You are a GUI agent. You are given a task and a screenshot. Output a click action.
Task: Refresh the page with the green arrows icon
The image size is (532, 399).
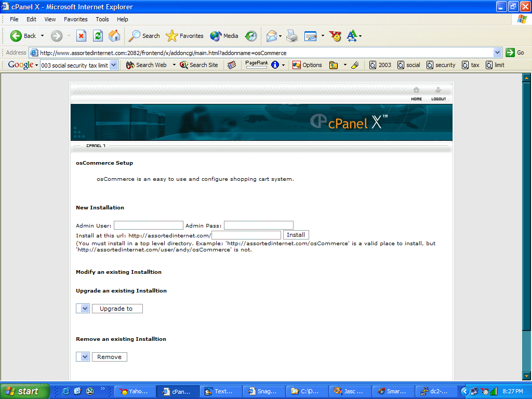click(x=98, y=36)
